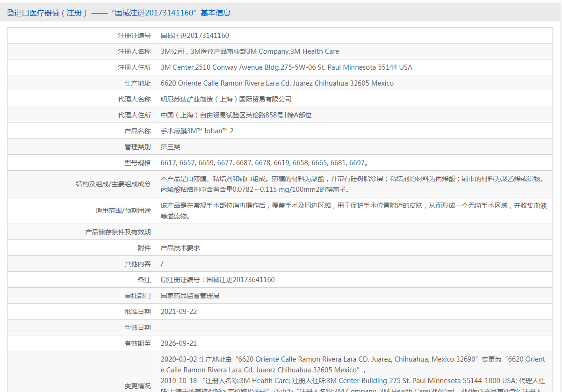
Task: Click the product name 手术薄膜3M Ioban 2
Action: pyautogui.click(x=197, y=131)
